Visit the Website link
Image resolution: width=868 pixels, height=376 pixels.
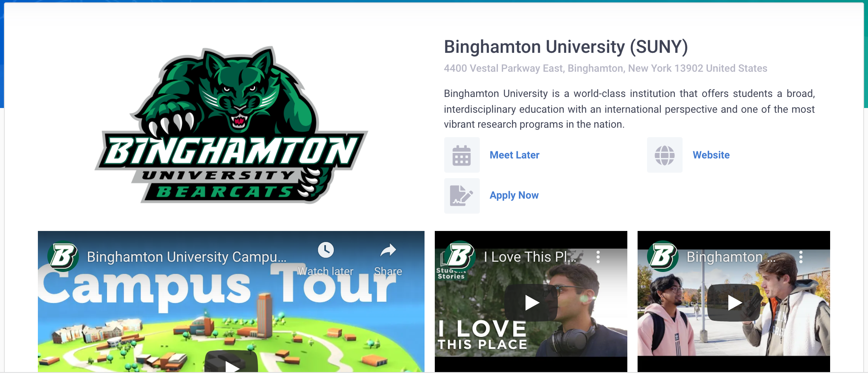click(711, 155)
